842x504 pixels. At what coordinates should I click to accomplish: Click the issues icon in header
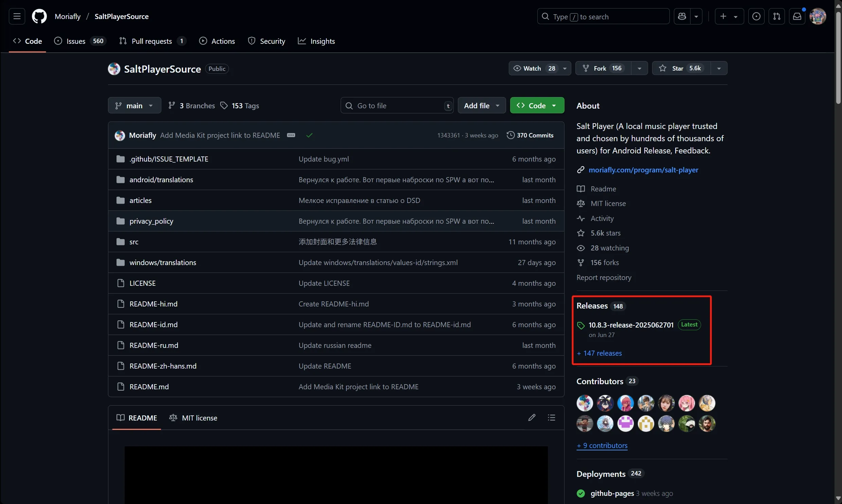click(x=756, y=16)
